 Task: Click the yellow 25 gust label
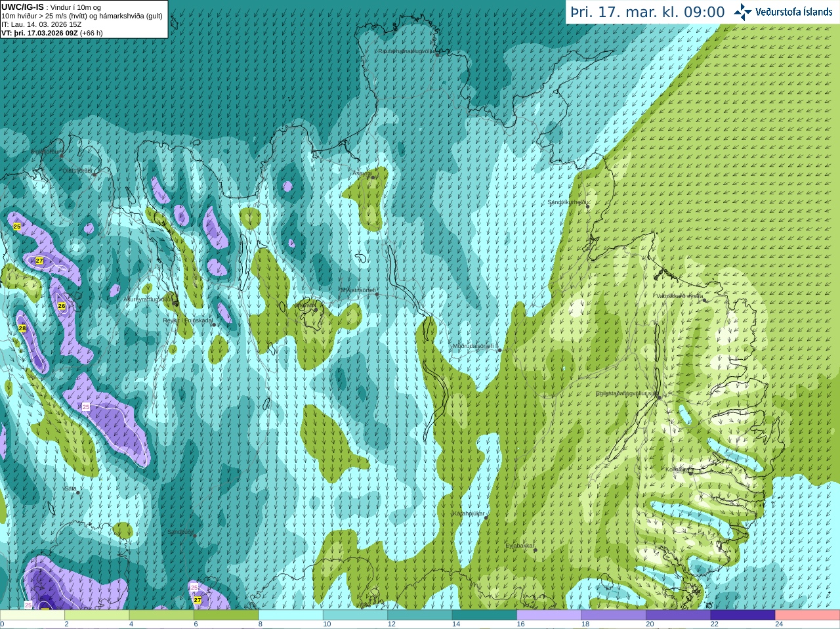tap(17, 227)
